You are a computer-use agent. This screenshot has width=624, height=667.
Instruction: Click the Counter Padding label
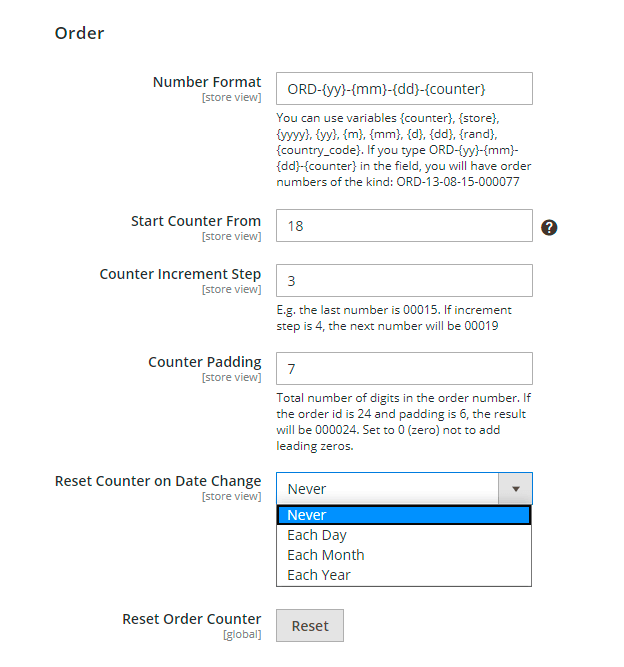click(205, 362)
